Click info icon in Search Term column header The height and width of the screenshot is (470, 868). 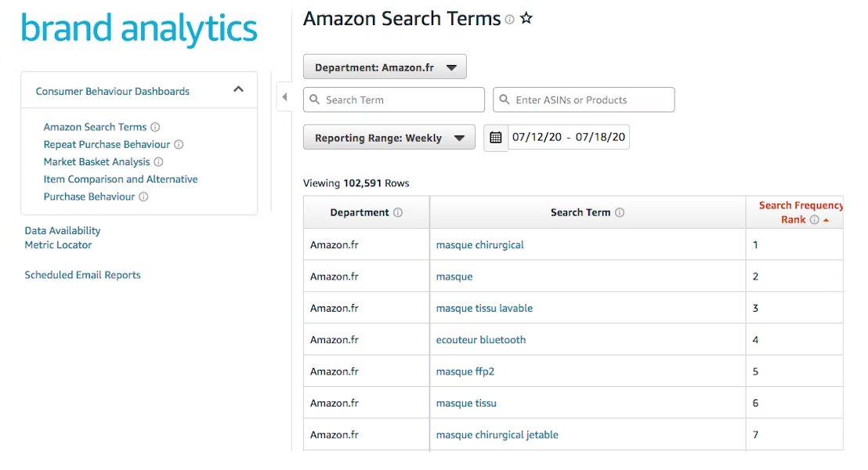point(620,212)
